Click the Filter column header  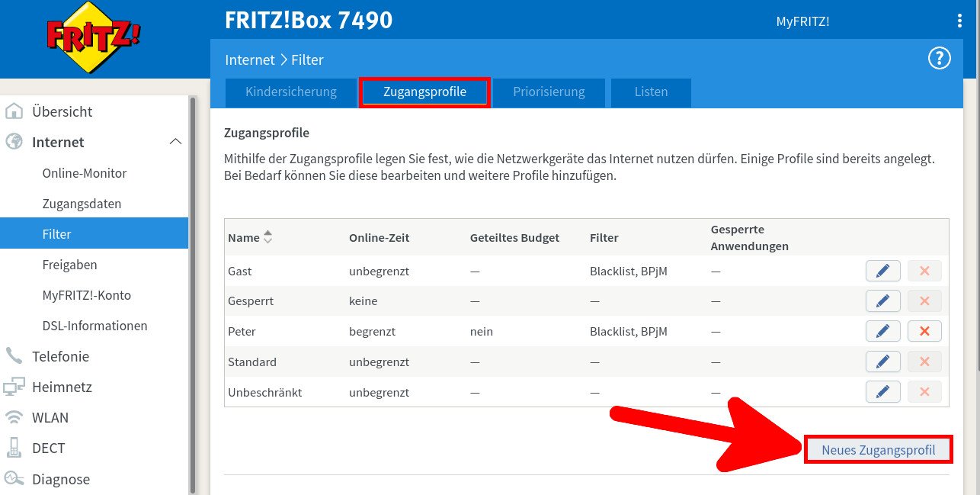(604, 238)
